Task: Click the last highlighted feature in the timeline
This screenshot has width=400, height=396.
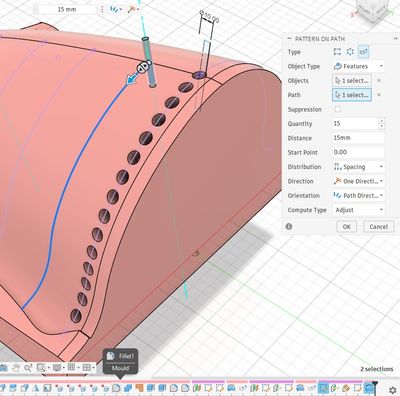Action: coord(369,388)
